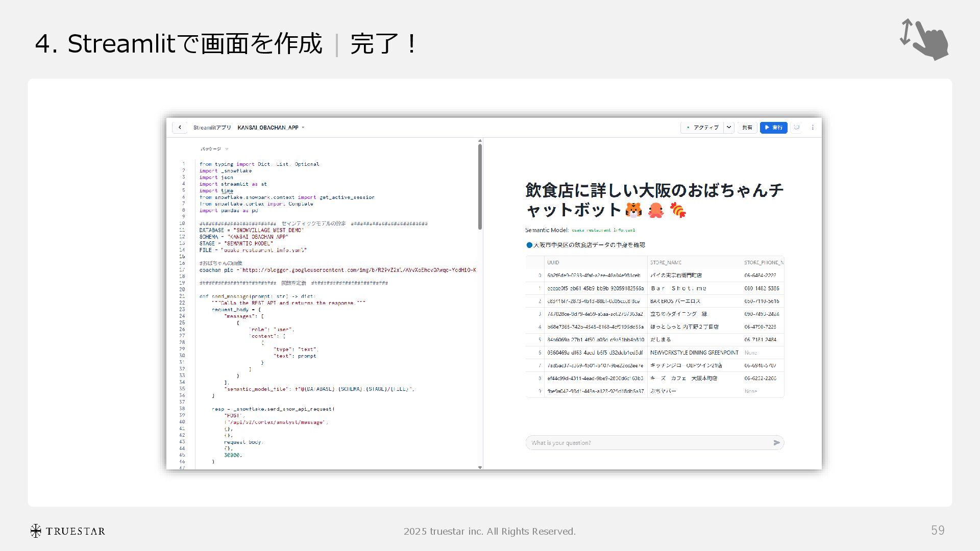Click the editor scroll-down arrow
The width and height of the screenshot is (980, 551).
(480, 467)
